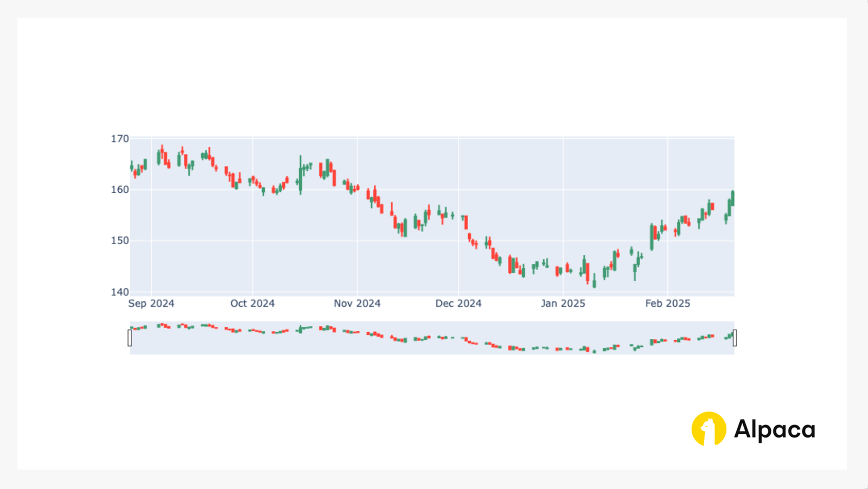Click the left range slider handle

click(x=129, y=337)
